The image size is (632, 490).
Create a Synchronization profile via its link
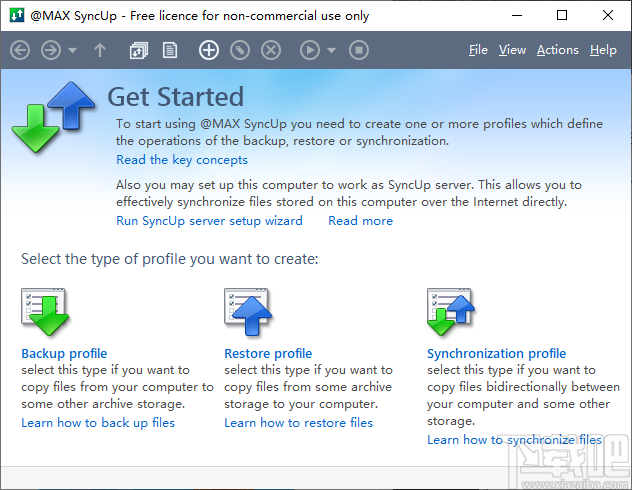click(x=497, y=353)
